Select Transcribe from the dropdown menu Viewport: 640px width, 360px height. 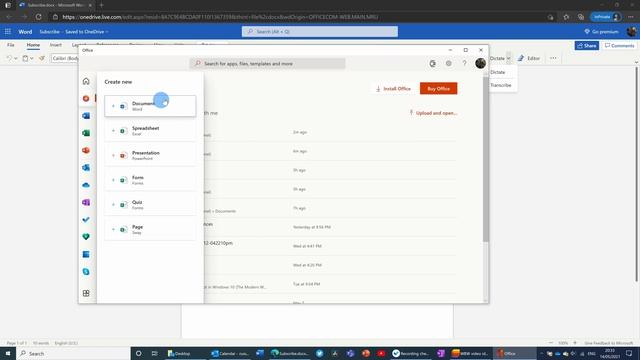click(x=500, y=85)
